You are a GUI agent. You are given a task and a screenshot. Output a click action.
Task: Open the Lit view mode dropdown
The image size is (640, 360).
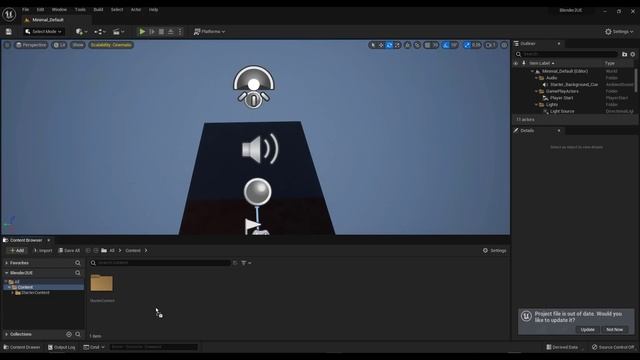point(60,45)
